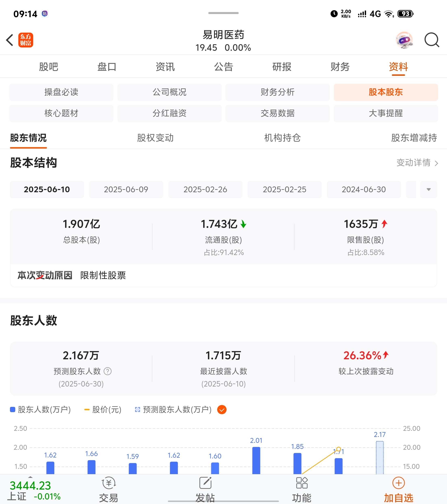Tap the 3444.23 上证 index value
This screenshot has width=447, height=504.
(30, 486)
